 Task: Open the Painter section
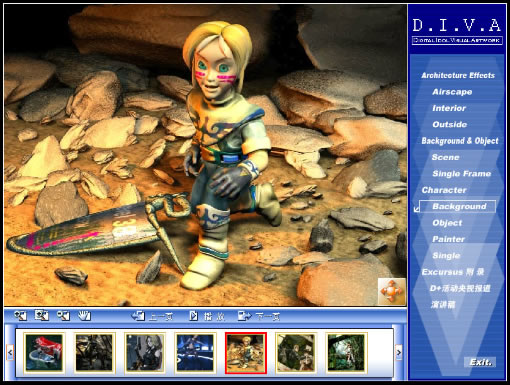click(x=448, y=239)
